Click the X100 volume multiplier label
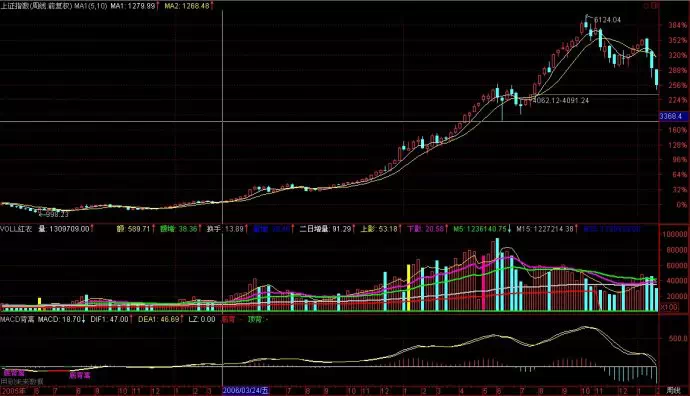Image resolution: width=690 pixels, height=396 pixels. (x=669, y=307)
